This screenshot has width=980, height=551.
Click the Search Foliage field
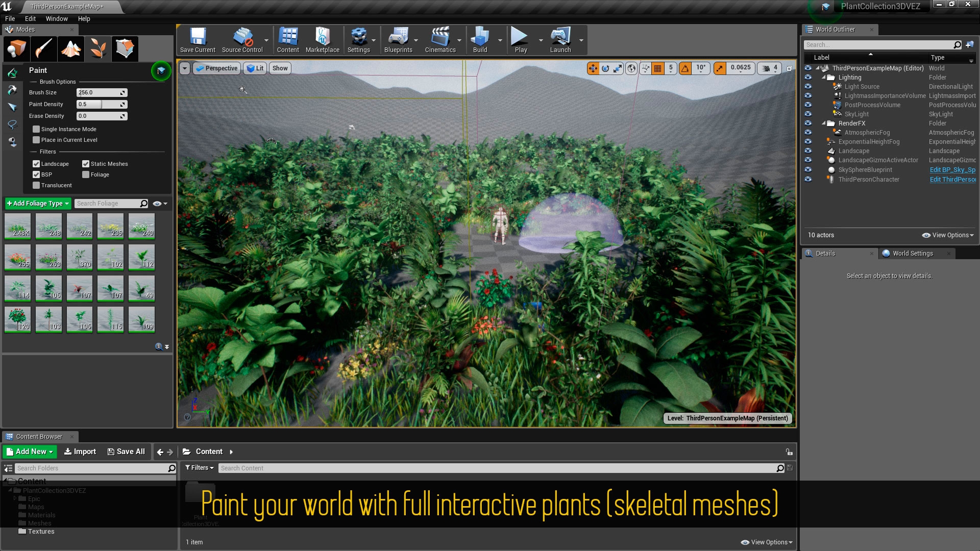[111, 204]
